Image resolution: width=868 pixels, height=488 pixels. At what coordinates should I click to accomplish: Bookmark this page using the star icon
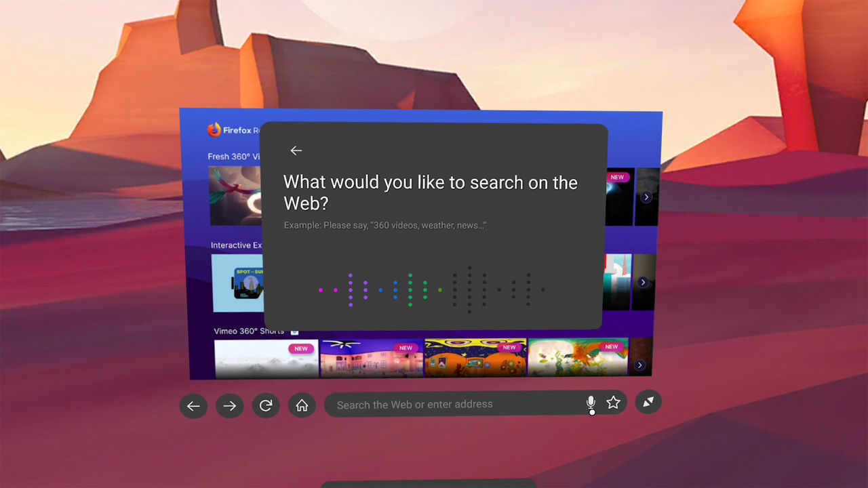[612, 402]
